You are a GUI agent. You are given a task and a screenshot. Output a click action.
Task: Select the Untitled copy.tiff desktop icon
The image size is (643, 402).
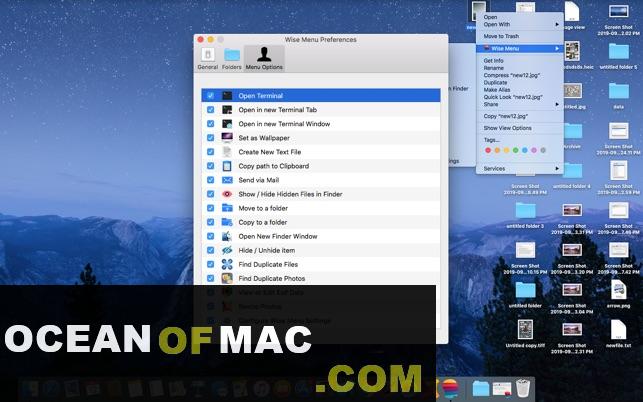[x=525, y=329]
